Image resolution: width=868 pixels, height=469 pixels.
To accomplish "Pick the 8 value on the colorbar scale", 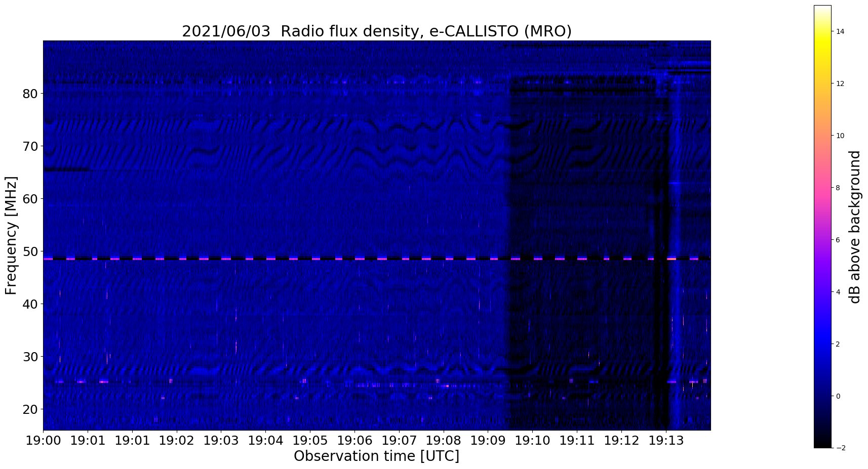I will (x=838, y=188).
